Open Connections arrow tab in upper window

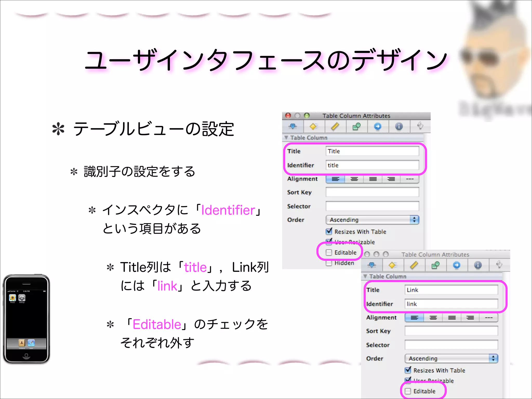pyautogui.click(x=378, y=127)
